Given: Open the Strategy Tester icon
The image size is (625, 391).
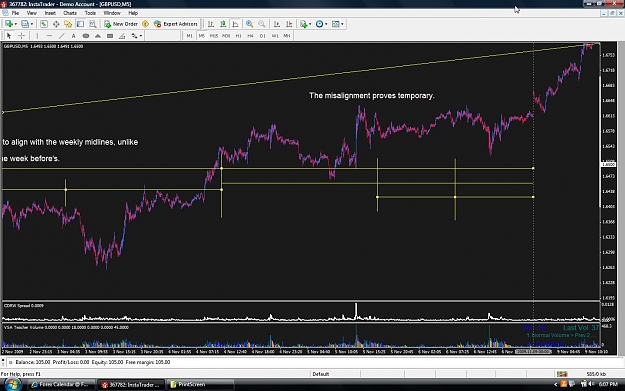Looking at the screenshot, I should [92, 24].
